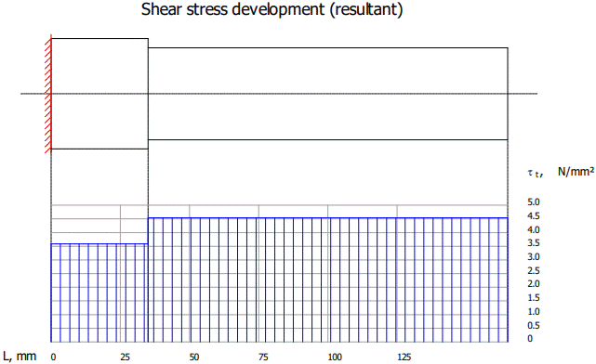Click the τt shear stress symbol label
Image resolution: width=596 pixels, height=364 pixels.
[x=536, y=174]
